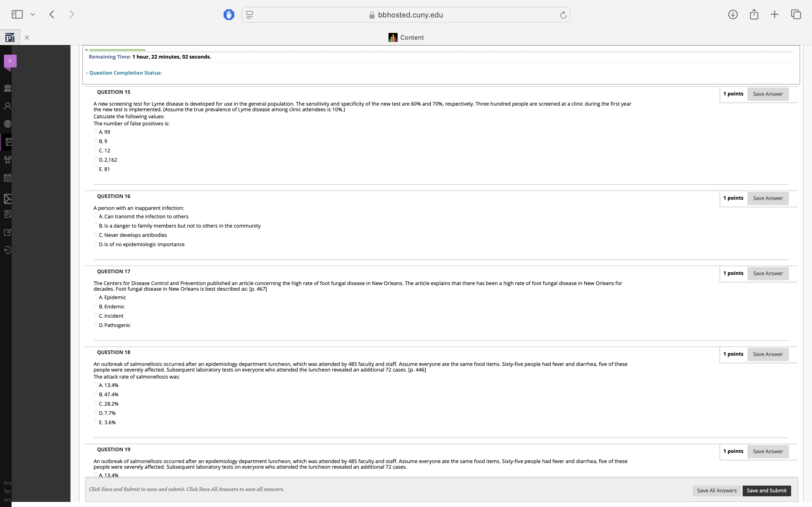Open the sidebar toggle chevron next to back arrows
Image resolution: width=812 pixels, height=507 pixels.
pyautogui.click(x=32, y=14)
